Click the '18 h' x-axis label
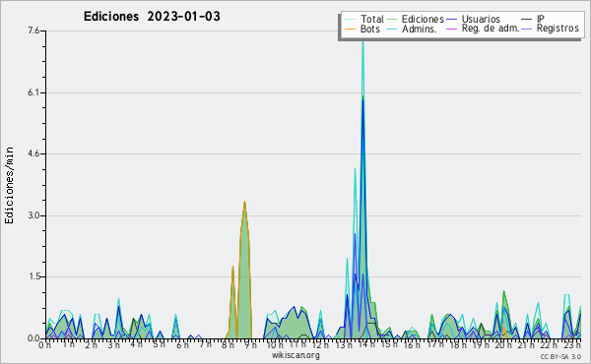591x364 pixels. (x=458, y=345)
